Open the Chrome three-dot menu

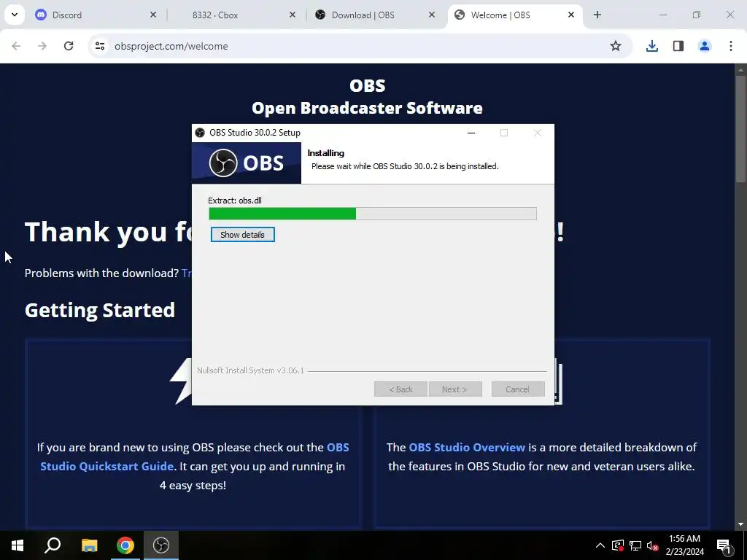(731, 46)
